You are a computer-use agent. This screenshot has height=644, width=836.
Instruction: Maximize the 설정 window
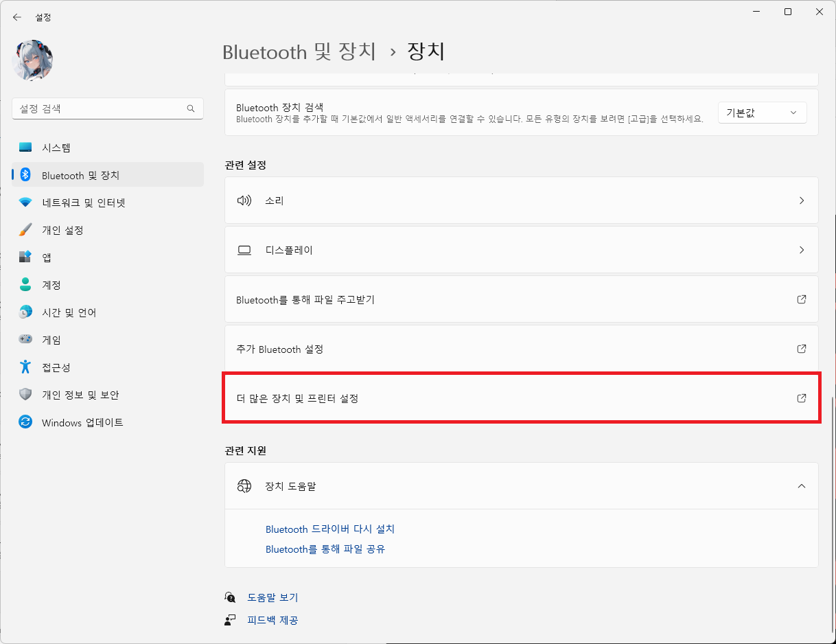click(x=788, y=12)
